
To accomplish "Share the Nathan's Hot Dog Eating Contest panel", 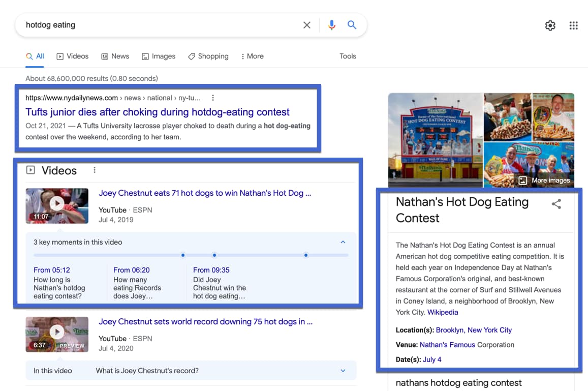I will click(556, 203).
